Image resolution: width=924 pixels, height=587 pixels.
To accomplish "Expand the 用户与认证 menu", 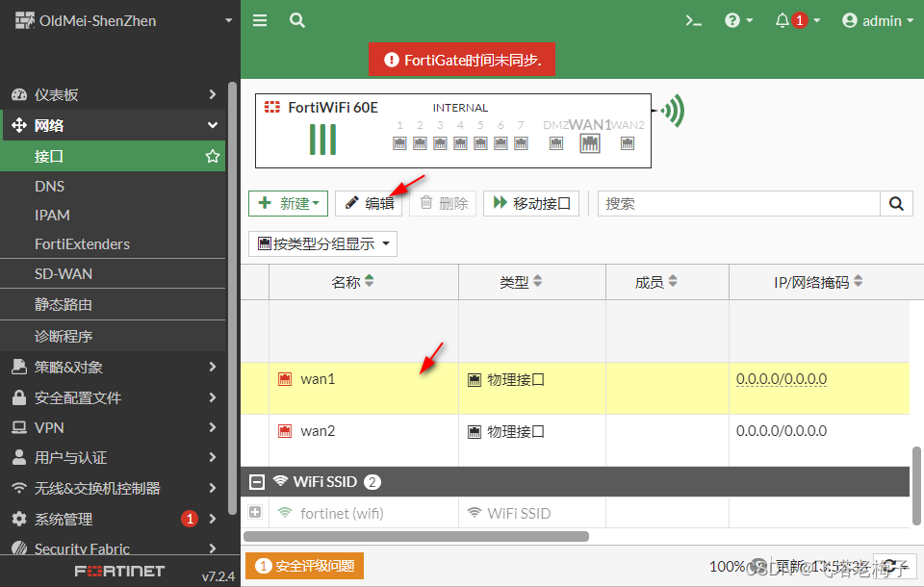I will [x=113, y=457].
